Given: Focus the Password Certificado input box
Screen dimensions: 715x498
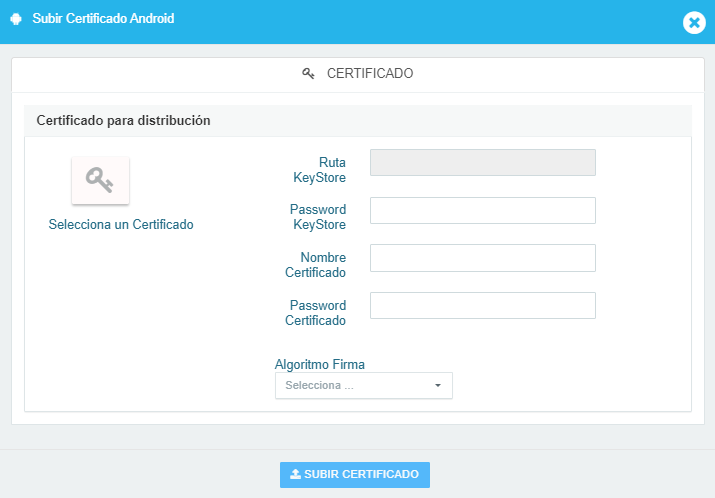Looking at the screenshot, I should click(482, 306).
